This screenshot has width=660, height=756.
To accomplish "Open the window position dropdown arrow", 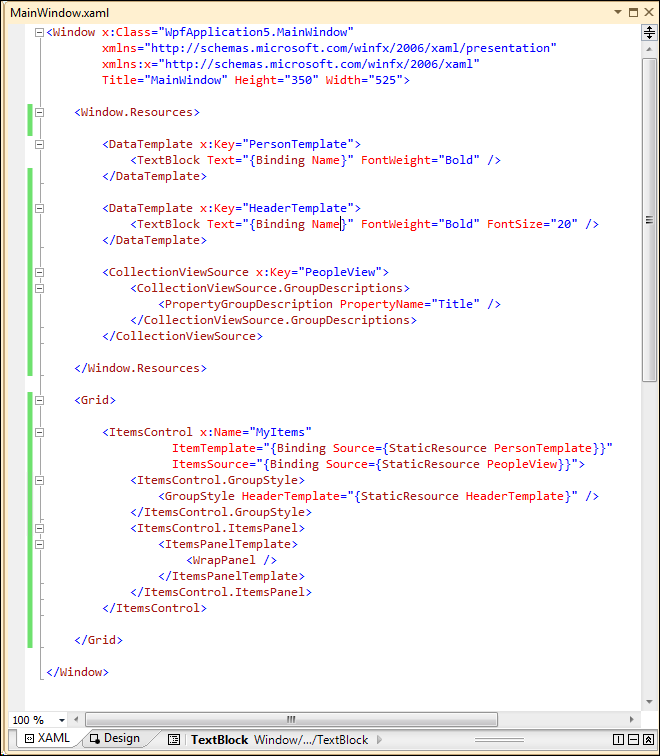I will point(618,12).
